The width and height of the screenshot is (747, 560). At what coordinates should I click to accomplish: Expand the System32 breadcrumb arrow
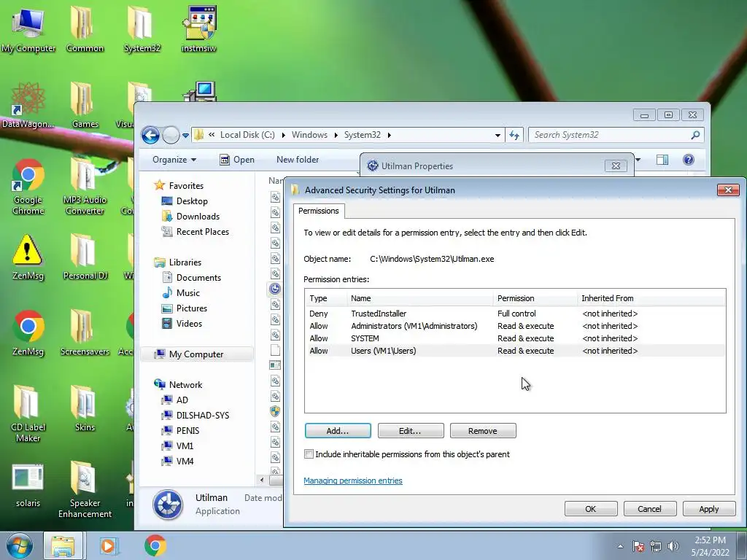[390, 135]
